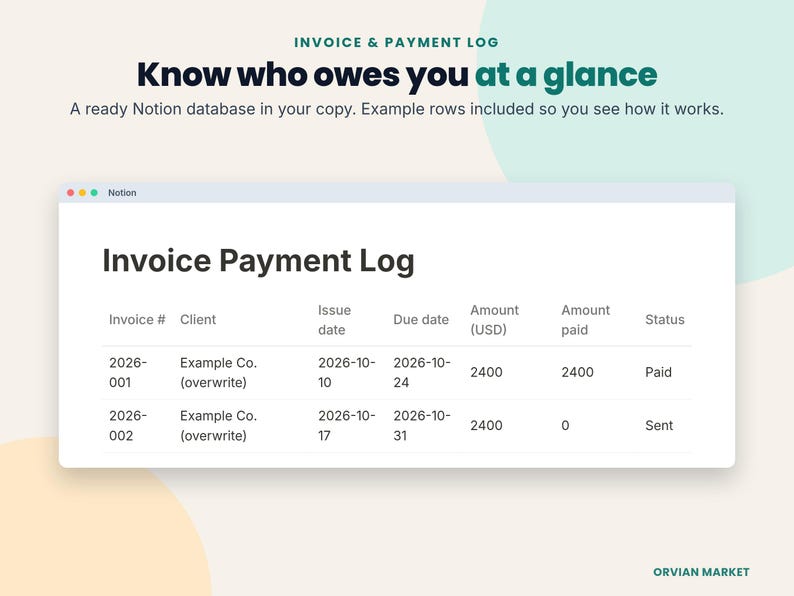The width and height of the screenshot is (794, 596).
Task: Click the Due date column header
Action: 421,320
